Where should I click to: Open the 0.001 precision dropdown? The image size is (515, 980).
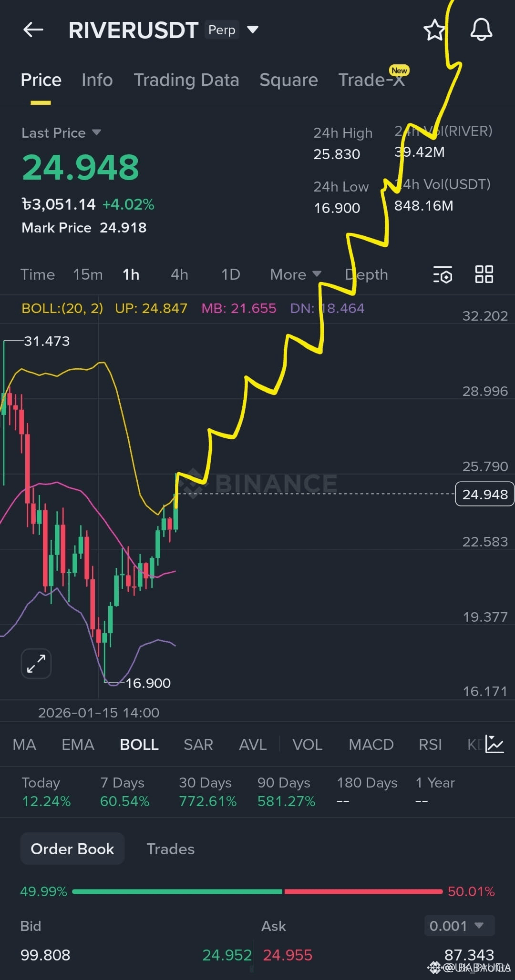pyautogui.click(x=459, y=926)
